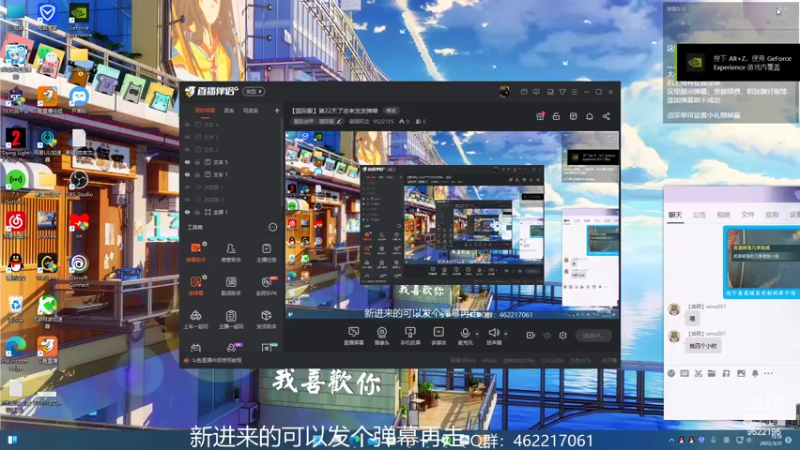Image resolution: width=800 pixels, height=450 pixels.
Task: Add a phone screen-cast (手机投屏) source
Action: 410,336
